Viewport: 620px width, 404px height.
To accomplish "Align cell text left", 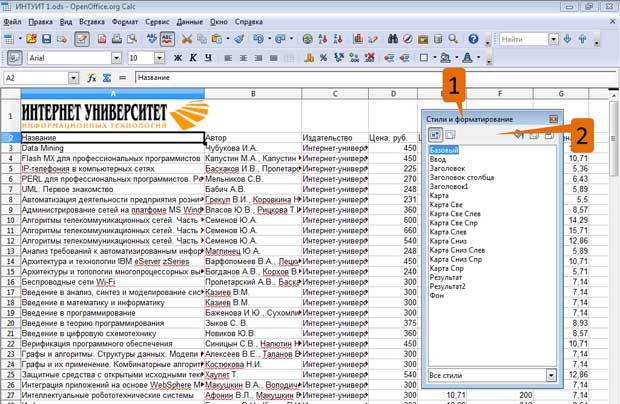I will point(228,58).
